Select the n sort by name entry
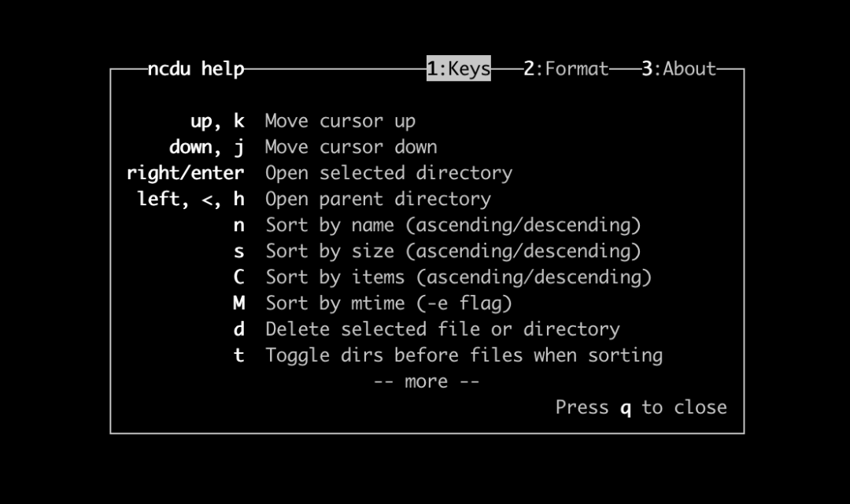Image resolution: width=850 pixels, height=504 pixels. (238, 225)
